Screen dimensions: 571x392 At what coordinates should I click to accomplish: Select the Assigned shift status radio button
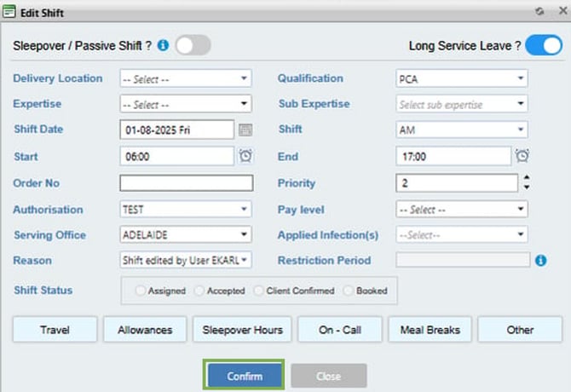141,291
